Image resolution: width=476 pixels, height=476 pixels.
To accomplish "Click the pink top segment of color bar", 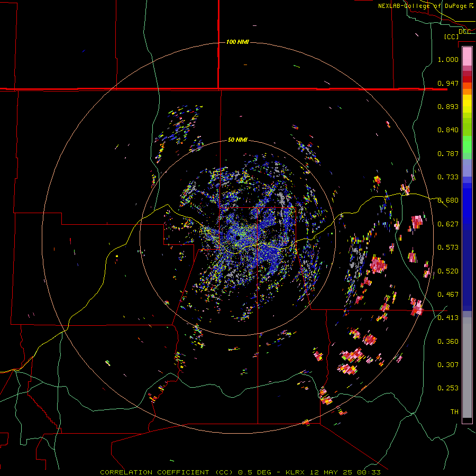I will point(467,56).
